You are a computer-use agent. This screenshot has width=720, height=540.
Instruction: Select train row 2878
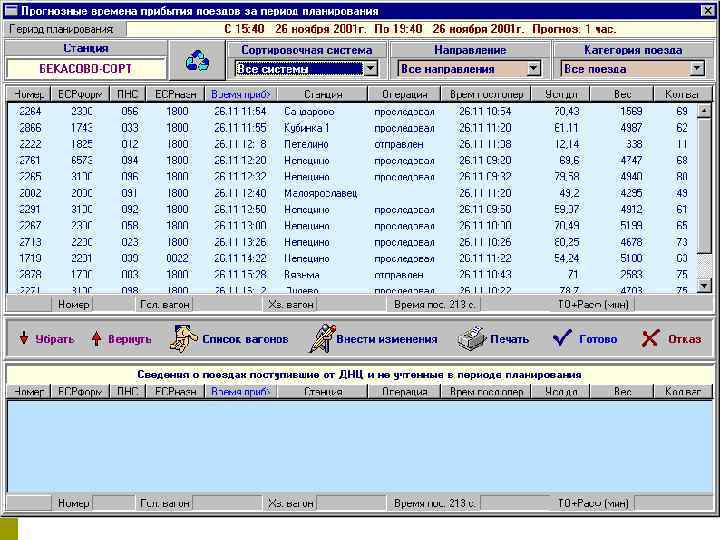coord(352,275)
